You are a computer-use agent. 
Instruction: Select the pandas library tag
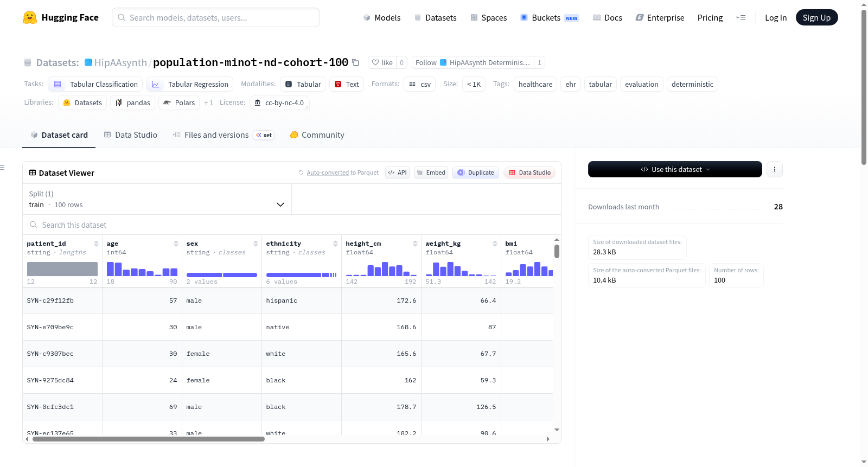tap(133, 103)
